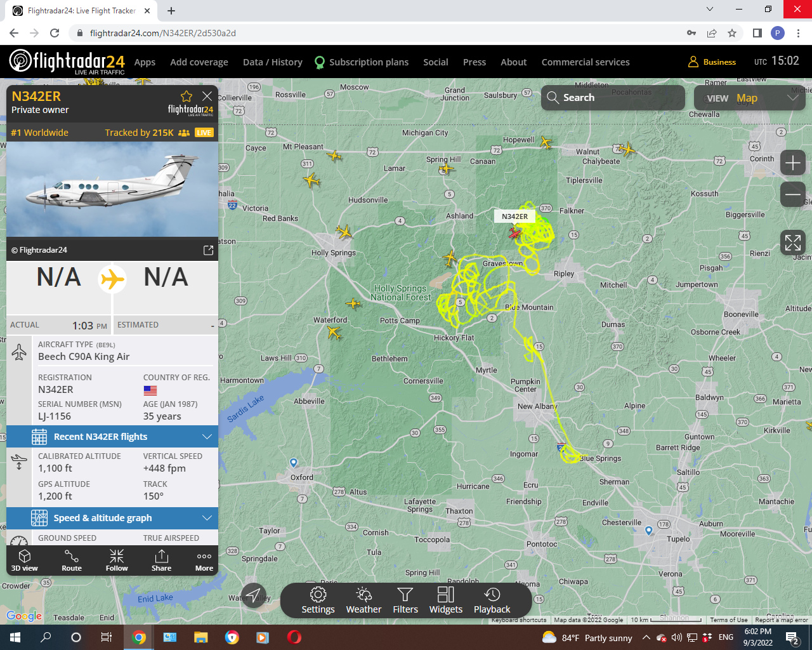Open Add coverage menu
The width and height of the screenshot is (812, 650).
(x=199, y=62)
